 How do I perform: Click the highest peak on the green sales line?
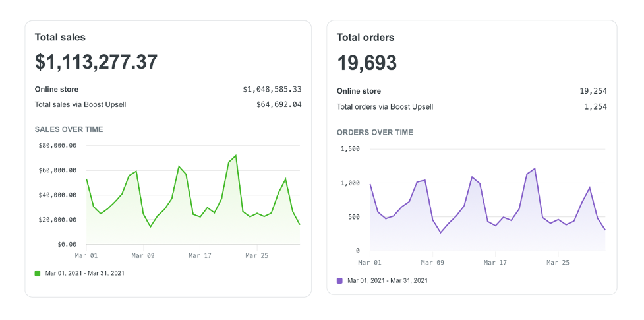pos(236,156)
